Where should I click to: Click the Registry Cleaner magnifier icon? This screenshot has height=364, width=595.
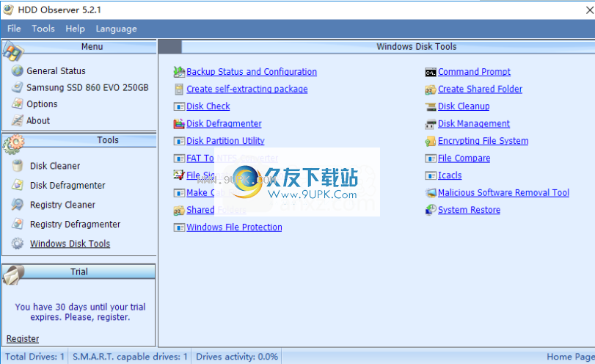pos(18,205)
